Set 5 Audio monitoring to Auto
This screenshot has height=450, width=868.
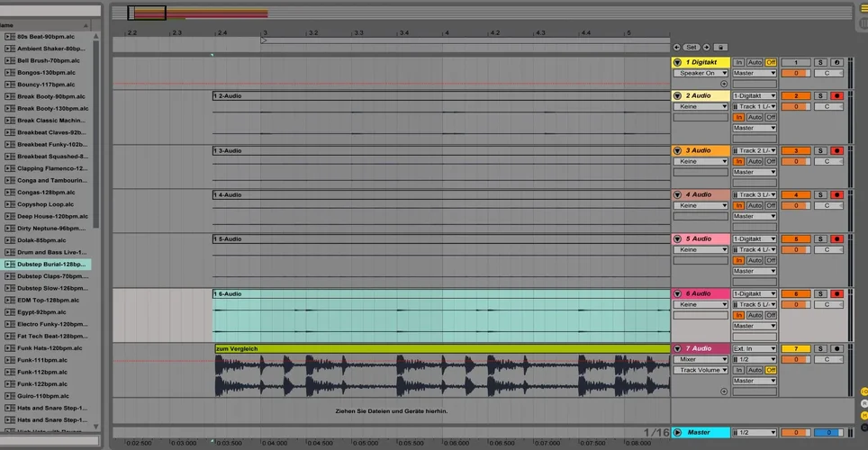coord(755,260)
